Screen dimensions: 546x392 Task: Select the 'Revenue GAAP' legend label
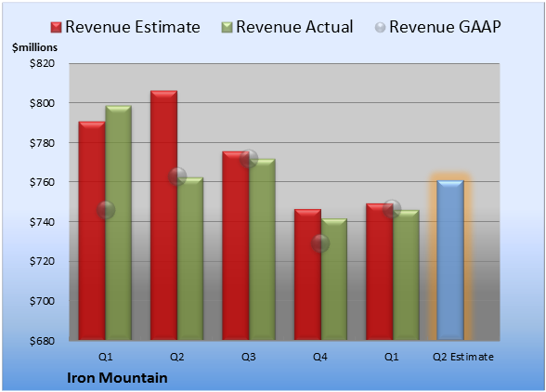click(446, 27)
